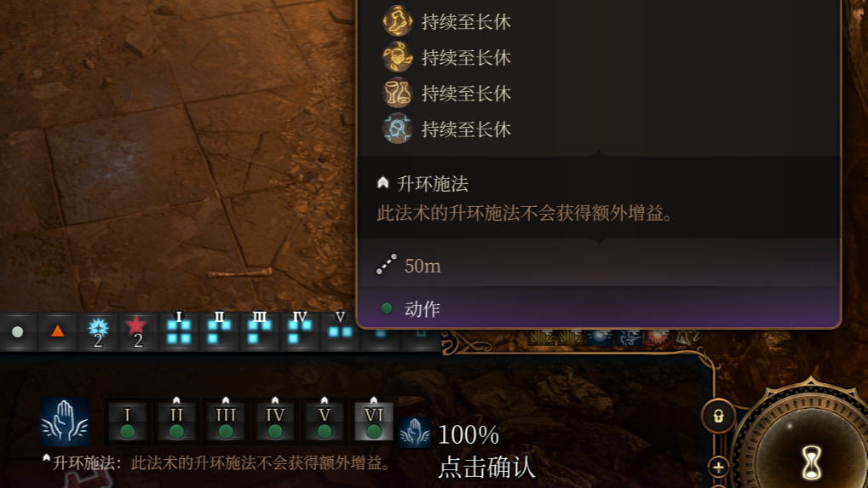Click small spell icon beside 100%
This screenshot has height=488, width=868.
tap(415, 432)
